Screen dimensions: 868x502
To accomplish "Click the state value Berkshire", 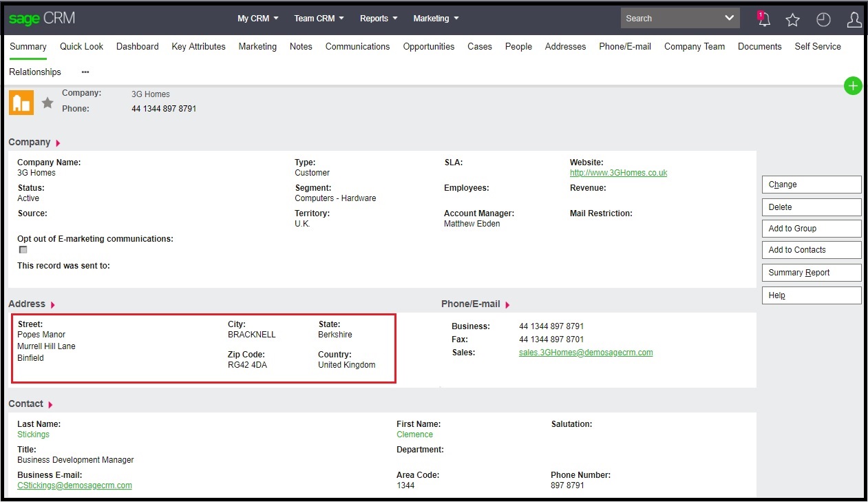I will pos(335,335).
